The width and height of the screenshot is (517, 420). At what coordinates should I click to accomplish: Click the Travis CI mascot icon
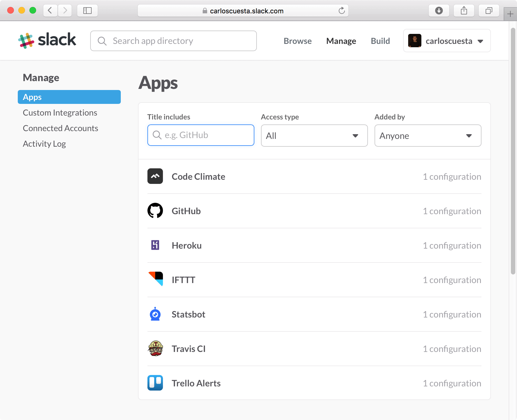click(x=155, y=348)
